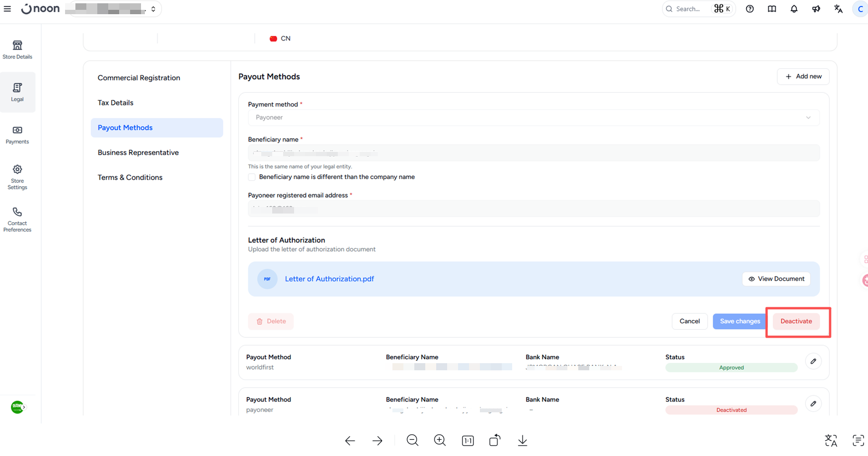Zoom in with the plus magnifier

(x=440, y=440)
